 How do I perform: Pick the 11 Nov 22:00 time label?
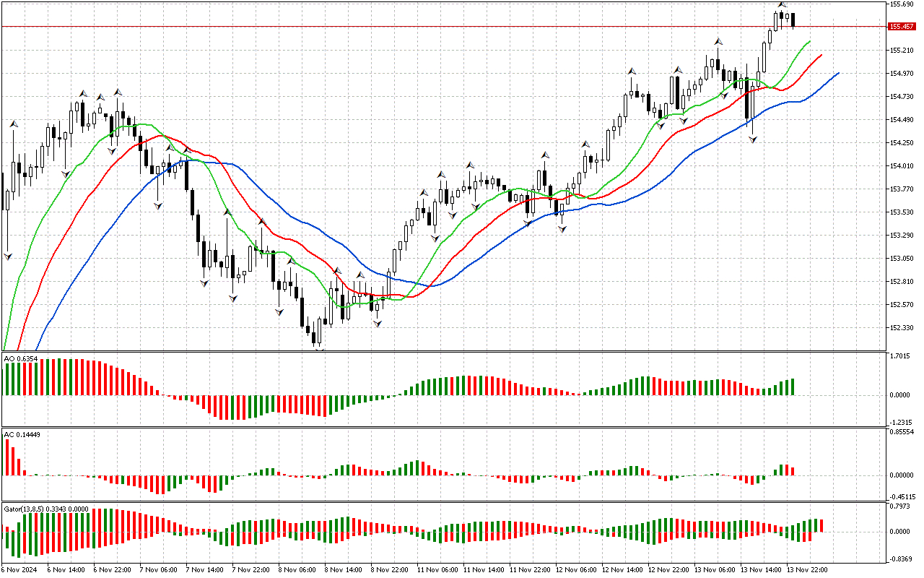pos(530,570)
